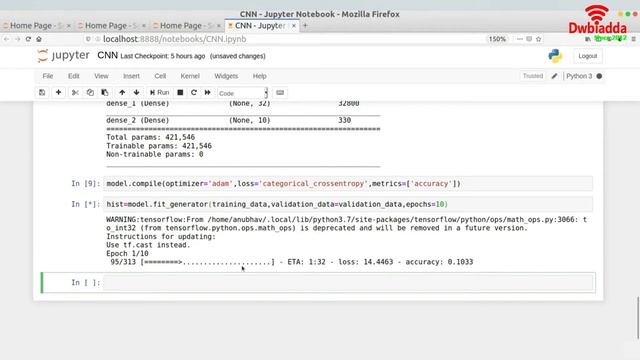Screen dimensions: 640x360
Task: Click the empty code cell
Action: [348, 282]
